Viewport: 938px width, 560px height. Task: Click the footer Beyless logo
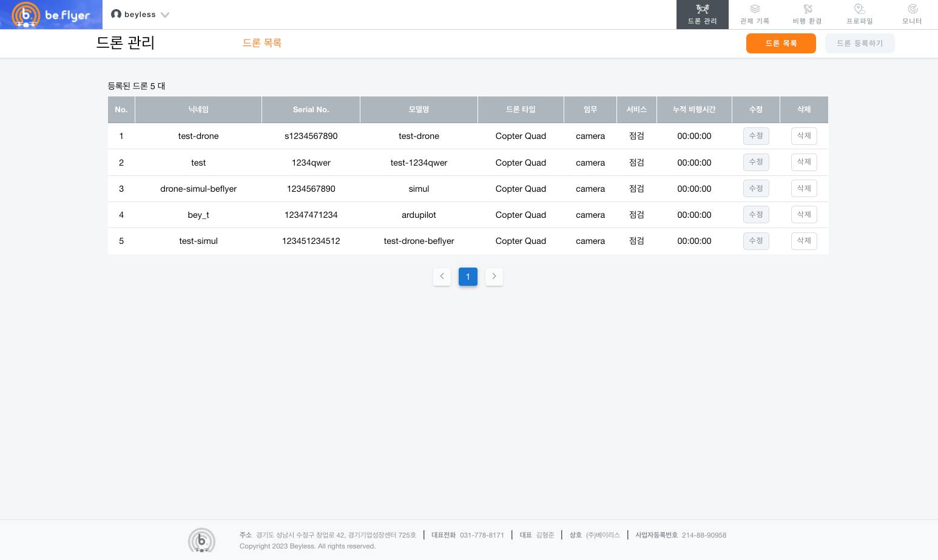click(x=201, y=539)
